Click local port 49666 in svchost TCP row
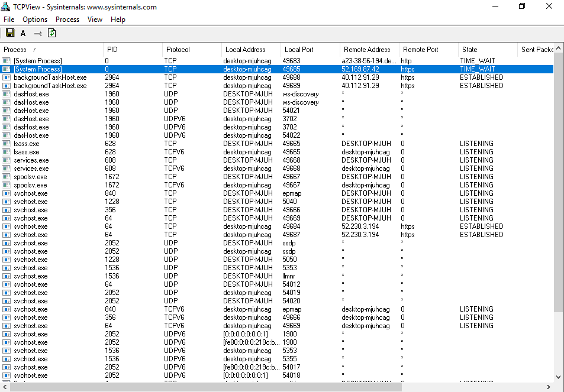Image resolution: width=564 pixels, height=392 pixels. 291,209
